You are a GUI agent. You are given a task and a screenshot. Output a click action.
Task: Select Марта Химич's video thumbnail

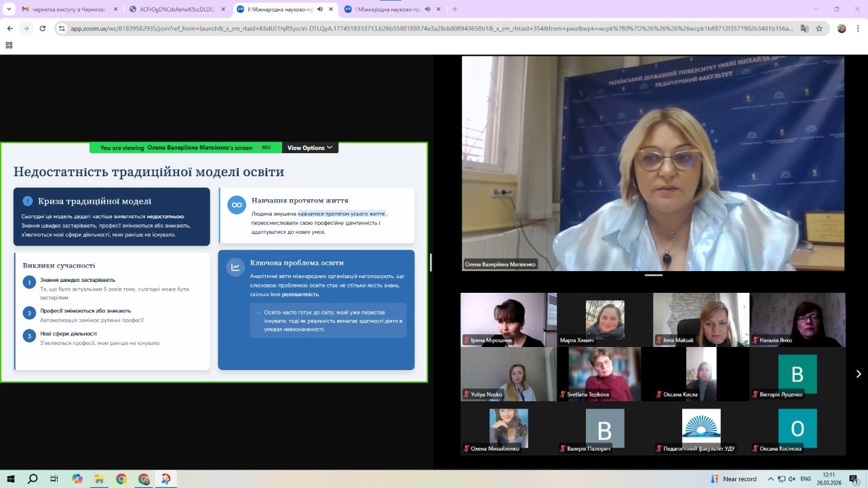click(605, 319)
